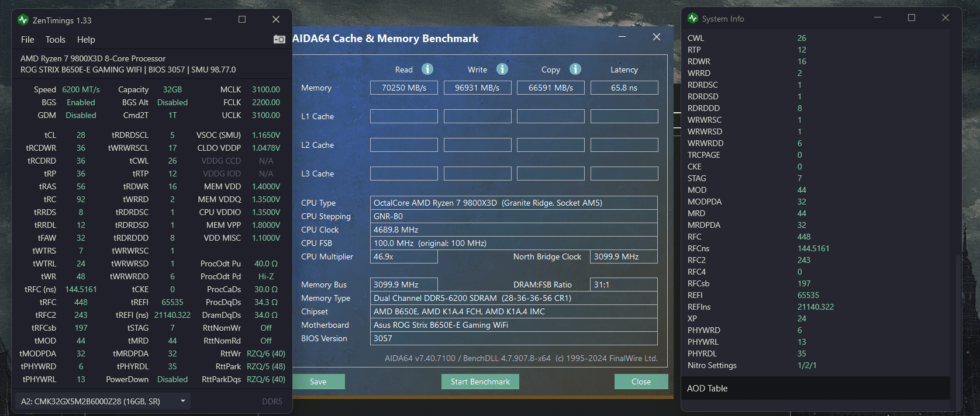980x416 pixels.
Task: Click the Motherboard Asus ROG Strix field
Action: pos(514,325)
